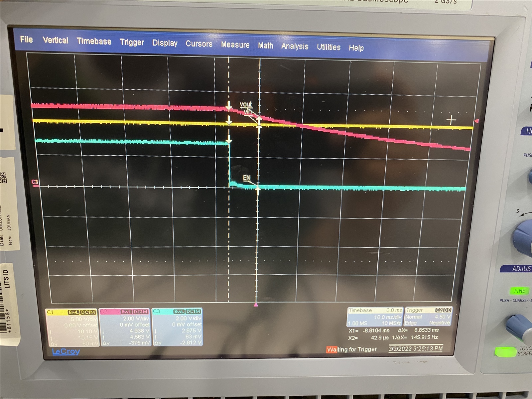The height and width of the screenshot is (399, 532).
Task: Open the Trigger descriptor box
Action: [x=428, y=316]
